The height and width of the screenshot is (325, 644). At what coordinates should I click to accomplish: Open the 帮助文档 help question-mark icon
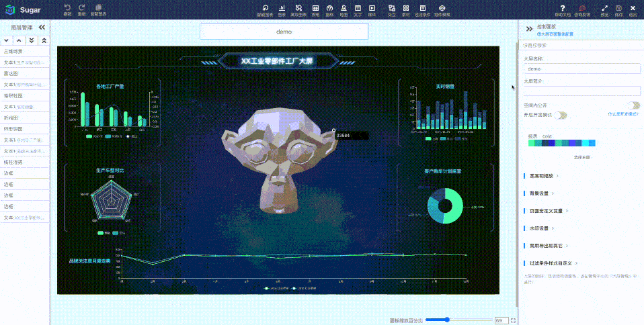pos(562,8)
